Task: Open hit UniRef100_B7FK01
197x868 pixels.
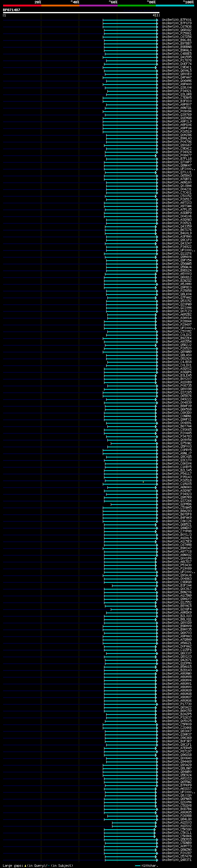Action: pos(177,20)
